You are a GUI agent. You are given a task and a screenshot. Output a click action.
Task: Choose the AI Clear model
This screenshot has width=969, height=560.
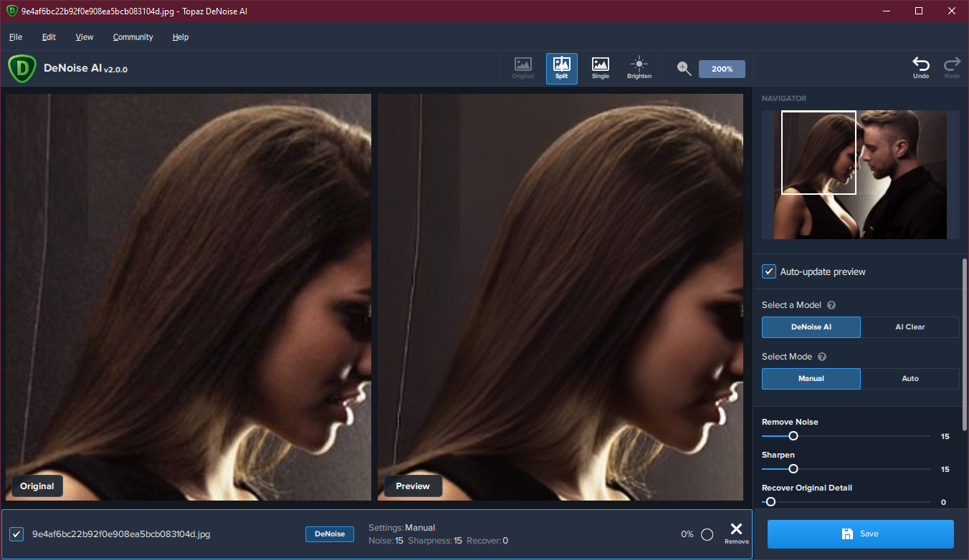click(910, 327)
